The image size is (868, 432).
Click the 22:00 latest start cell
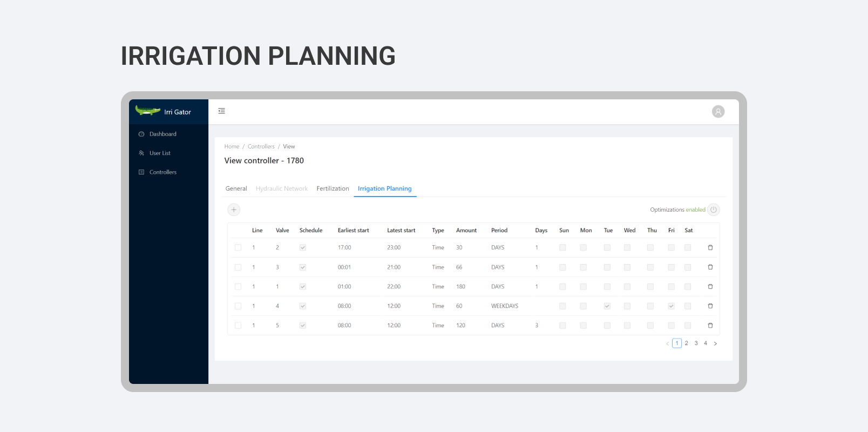point(394,286)
